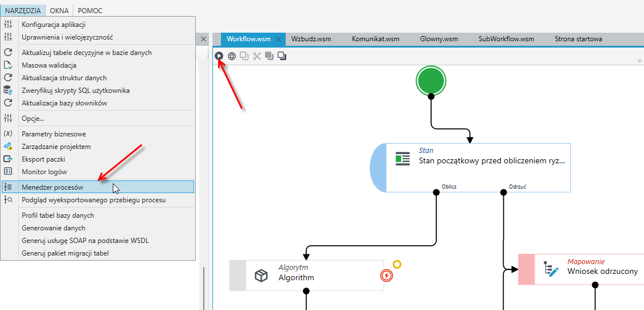This screenshot has height=310, width=644.
Task: Click sliders icon beside Opcje...
Action: pyautogui.click(x=8, y=119)
